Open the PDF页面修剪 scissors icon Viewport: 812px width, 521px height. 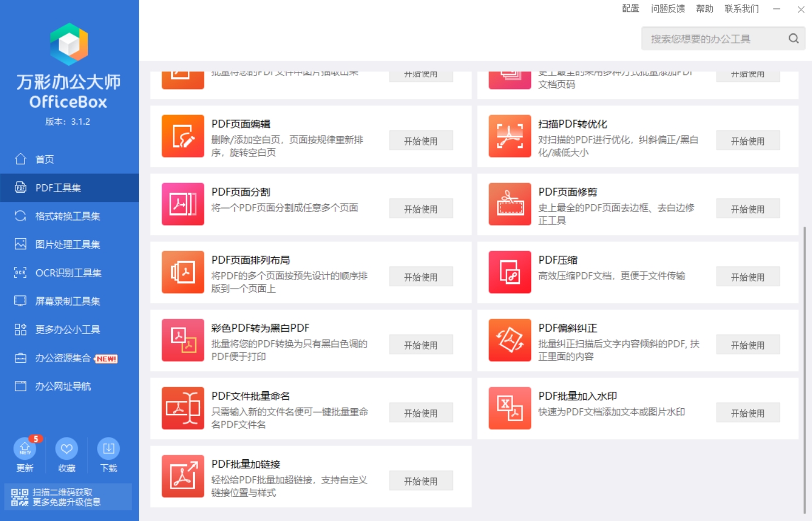coord(510,204)
